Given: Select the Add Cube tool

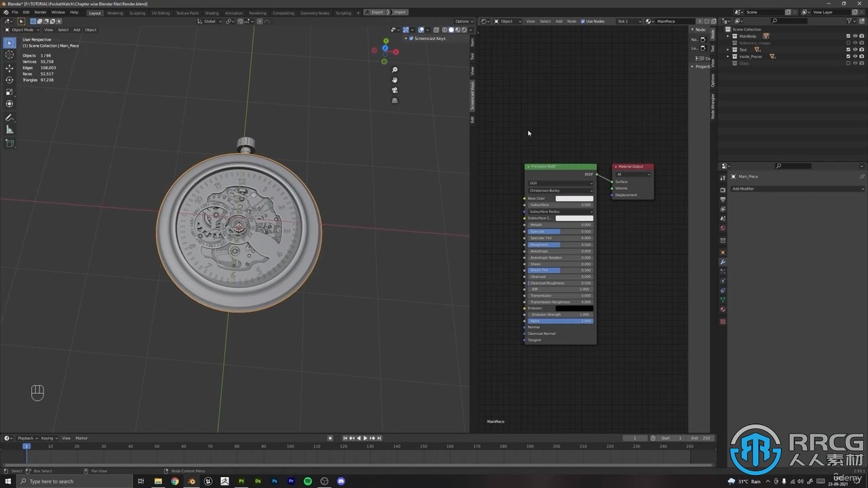Looking at the screenshot, I should pyautogui.click(x=9, y=144).
